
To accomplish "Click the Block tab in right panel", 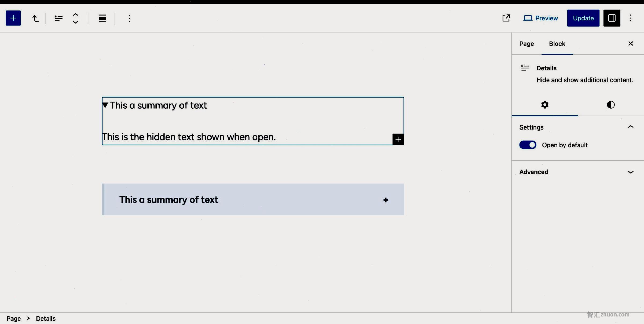I will click(x=557, y=43).
